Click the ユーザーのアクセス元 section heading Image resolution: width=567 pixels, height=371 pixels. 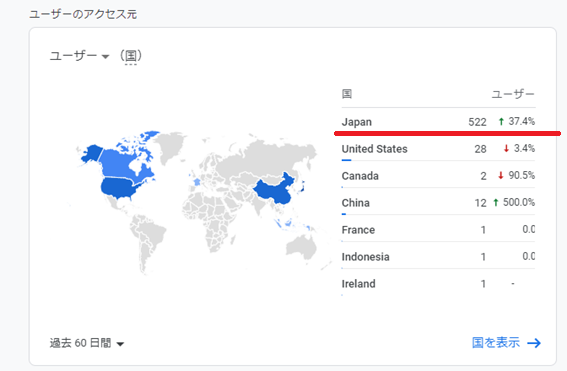[x=83, y=14]
